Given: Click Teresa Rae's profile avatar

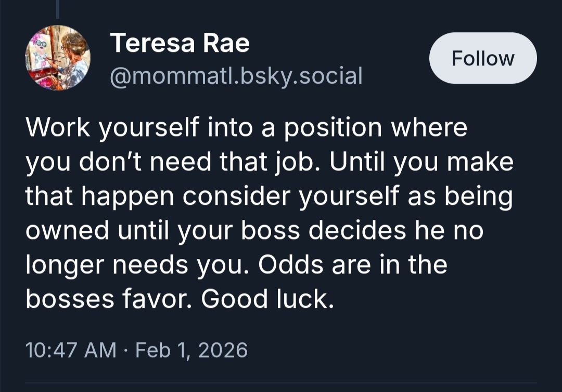Looking at the screenshot, I should point(58,58).
